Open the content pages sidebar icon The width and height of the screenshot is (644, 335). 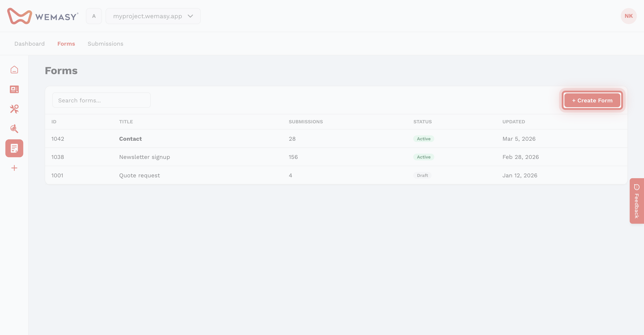[14, 89]
